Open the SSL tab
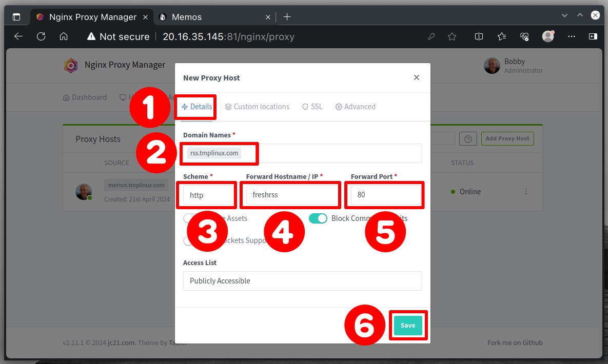 (x=312, y=107)
